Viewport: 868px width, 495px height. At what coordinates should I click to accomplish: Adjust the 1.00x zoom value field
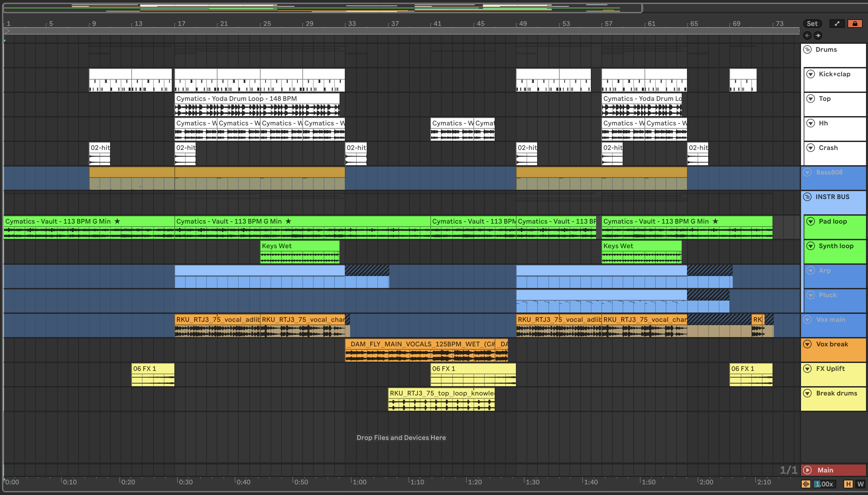(824, 484)
